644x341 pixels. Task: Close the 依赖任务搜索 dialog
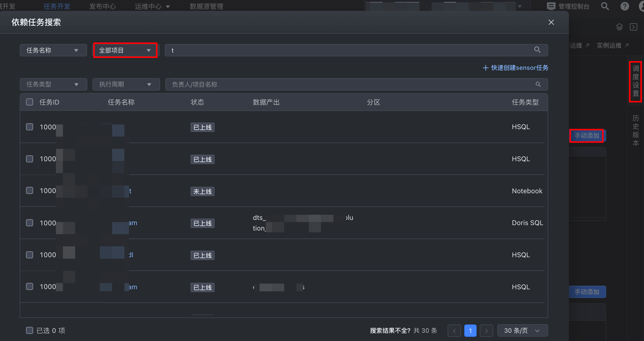click(x=551, y=22)
